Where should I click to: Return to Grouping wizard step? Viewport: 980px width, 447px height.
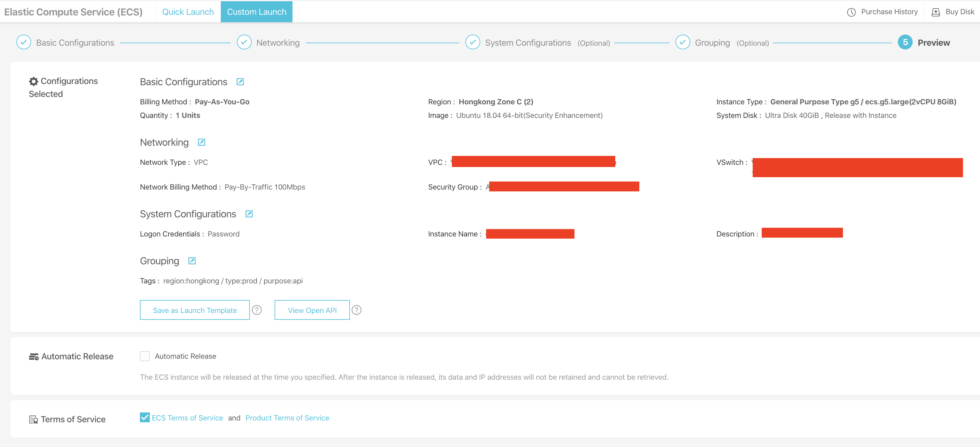click(x=712, y=43)
